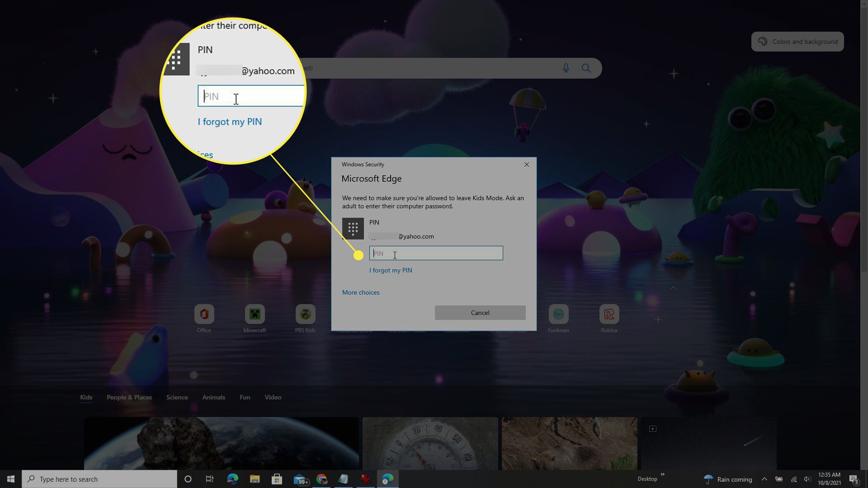Click the PIN keypad icon
The height and width of the screenshot is (488, 868).
[353, 228]
